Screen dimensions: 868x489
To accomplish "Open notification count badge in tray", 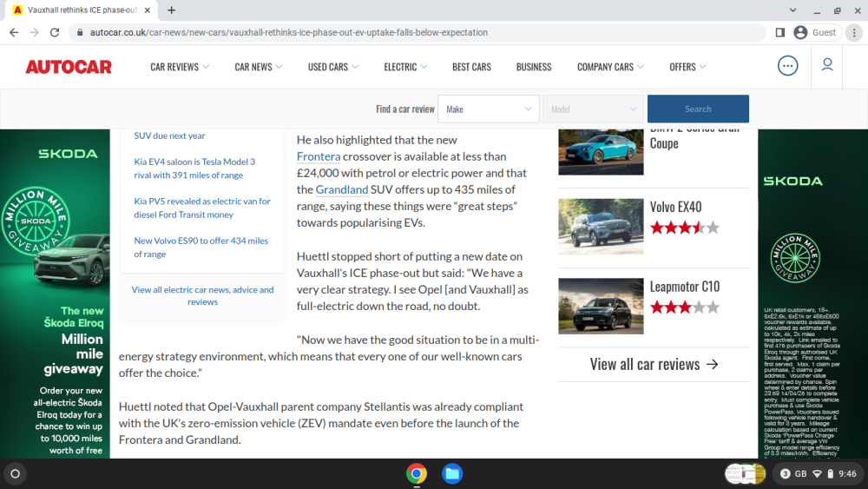I will click(x=785, y=473).
